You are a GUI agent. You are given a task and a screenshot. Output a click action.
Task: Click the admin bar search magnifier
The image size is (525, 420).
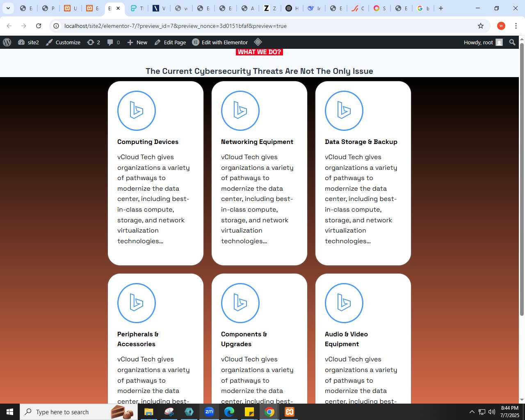(512, 42)
